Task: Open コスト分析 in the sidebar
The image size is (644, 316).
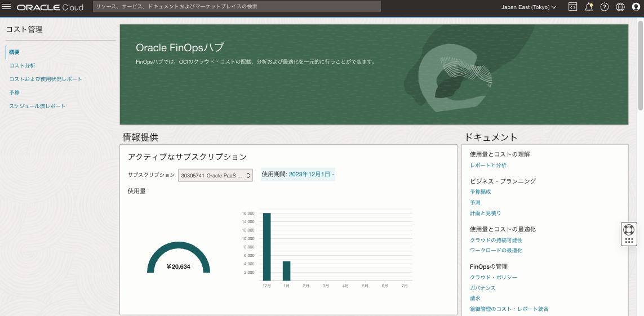Action: pyautogui.click(x=22, y=66)
